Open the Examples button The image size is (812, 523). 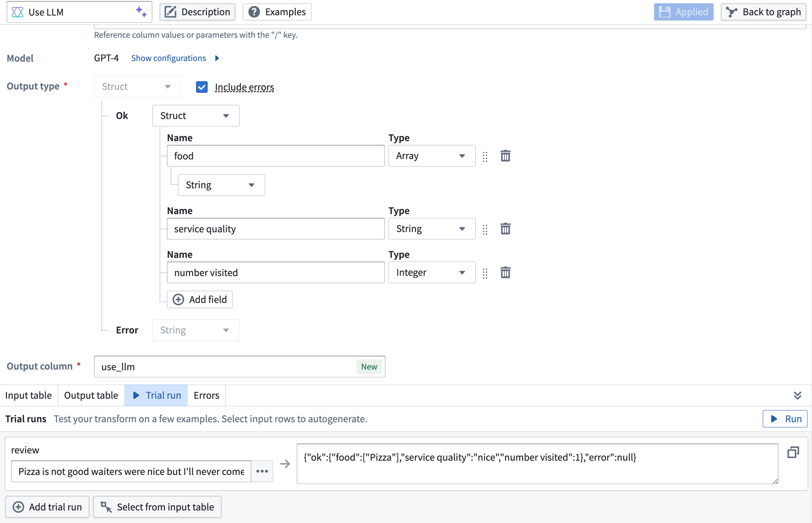click(x=277, y=12)
